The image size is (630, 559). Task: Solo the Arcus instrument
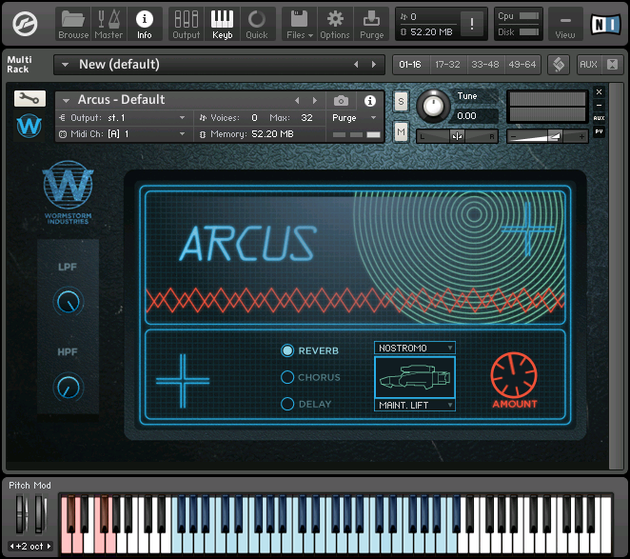click(x=401, y=102)
